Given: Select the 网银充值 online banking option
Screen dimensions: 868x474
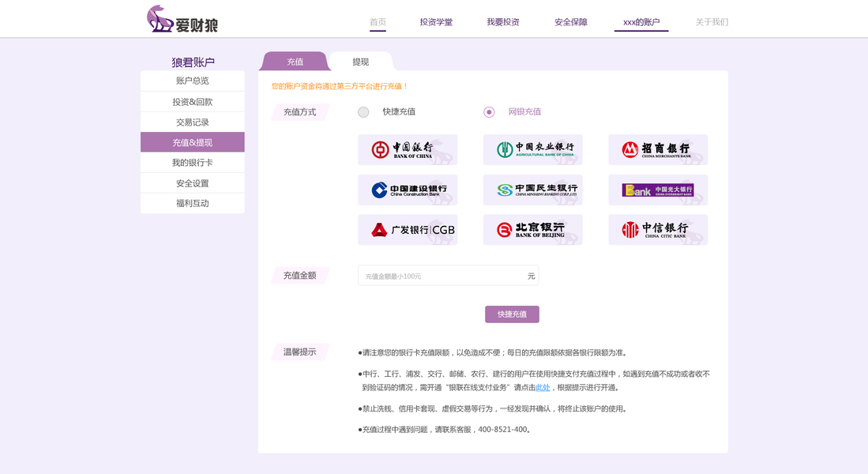Looking at the screenshot, I should click(x=488, y=111).
